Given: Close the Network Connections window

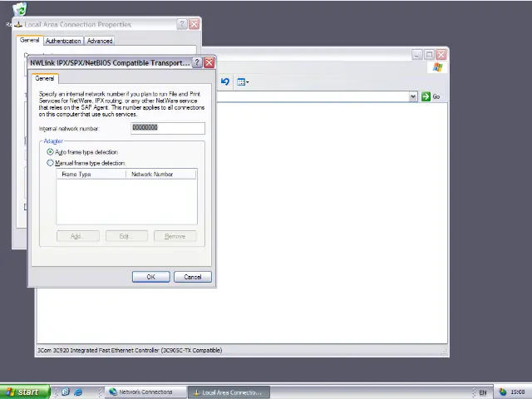Looking at the screenshot, I should (441, 55).
